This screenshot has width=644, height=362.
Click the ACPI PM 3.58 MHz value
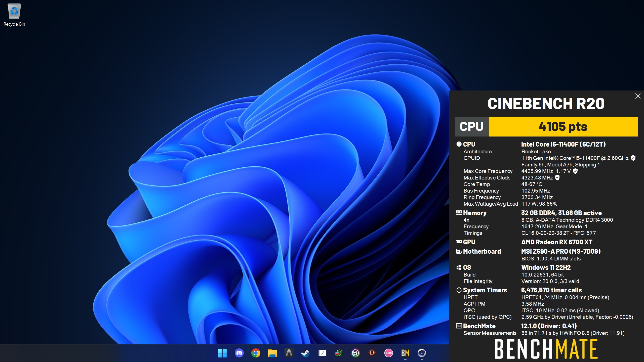[533, 304]
